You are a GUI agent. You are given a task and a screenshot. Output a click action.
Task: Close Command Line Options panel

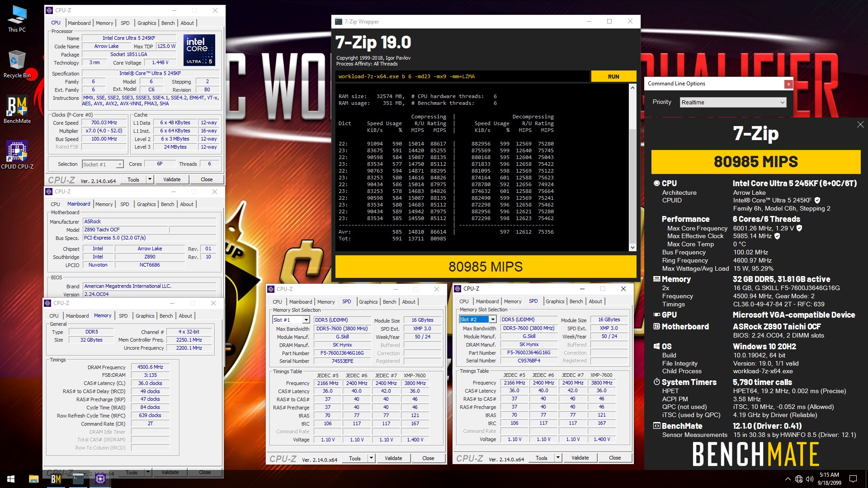click(788, 84)
